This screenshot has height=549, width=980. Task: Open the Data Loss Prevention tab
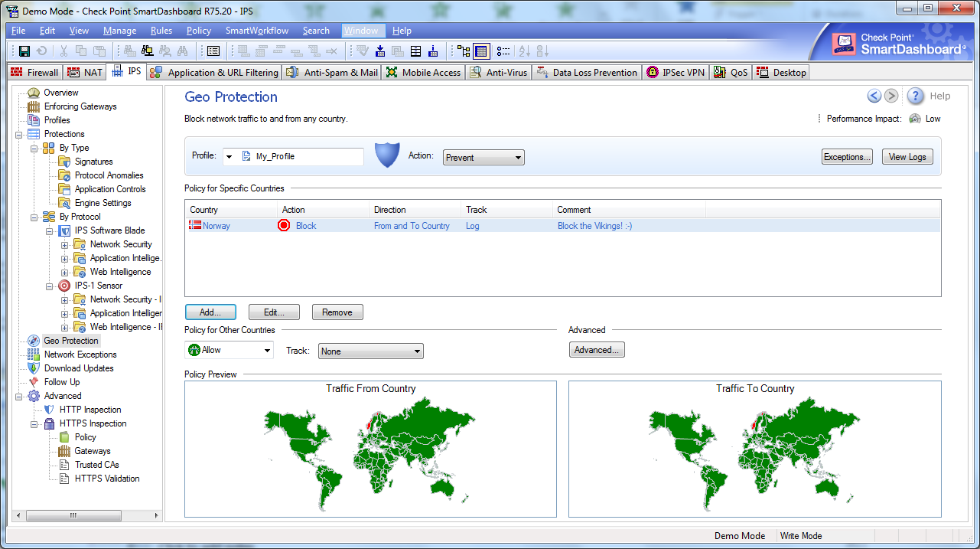click(x=587, y=73)
